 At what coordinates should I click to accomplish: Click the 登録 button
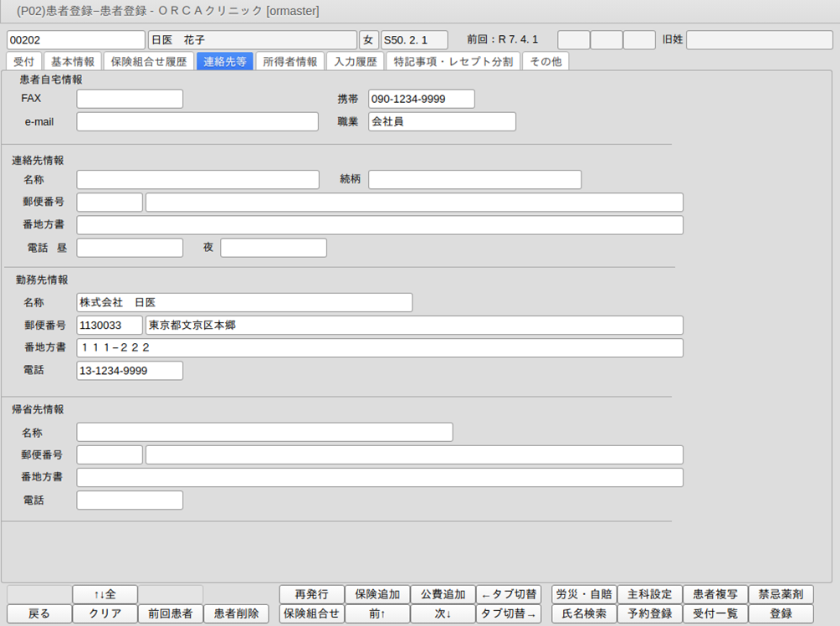781,613
